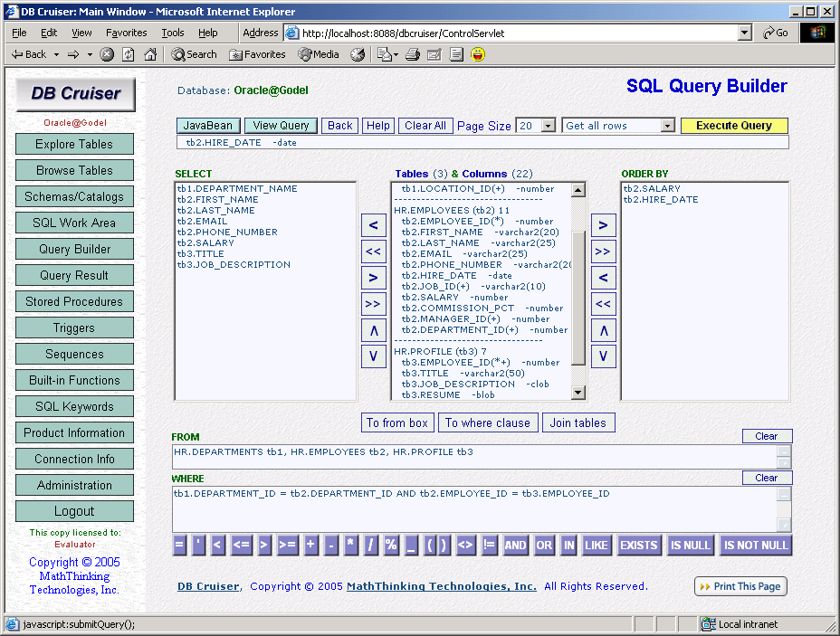Click the 'To where clause' button

tap(488, 422)
